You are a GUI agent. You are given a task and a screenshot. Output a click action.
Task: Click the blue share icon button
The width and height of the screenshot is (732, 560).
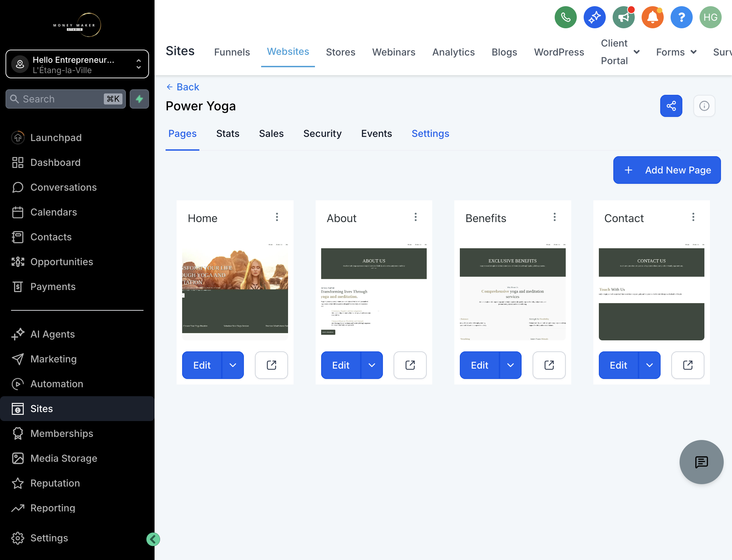671,106
